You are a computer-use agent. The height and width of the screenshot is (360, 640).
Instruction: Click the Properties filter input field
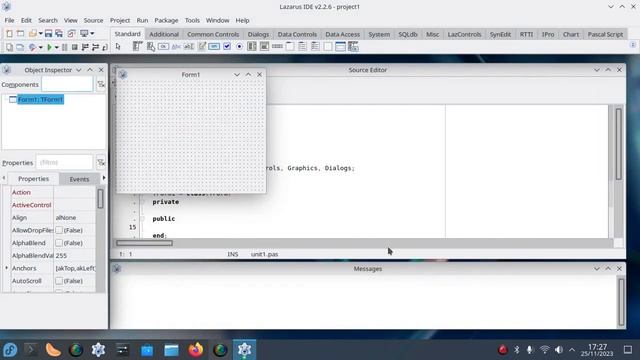coord(64,162)
